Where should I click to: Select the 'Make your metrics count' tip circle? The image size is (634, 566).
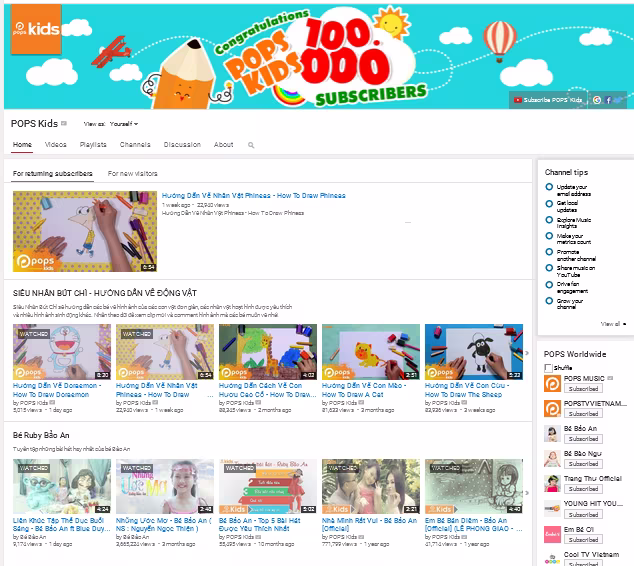[x=549, y=236]
